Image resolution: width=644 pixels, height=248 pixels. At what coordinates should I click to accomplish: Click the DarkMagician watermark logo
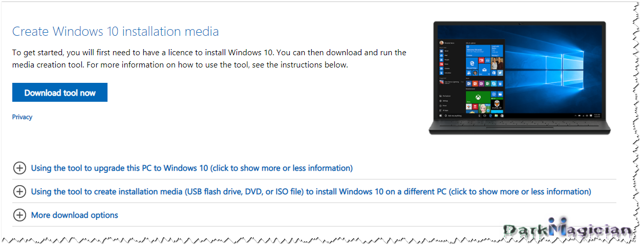tap(568, 230)
